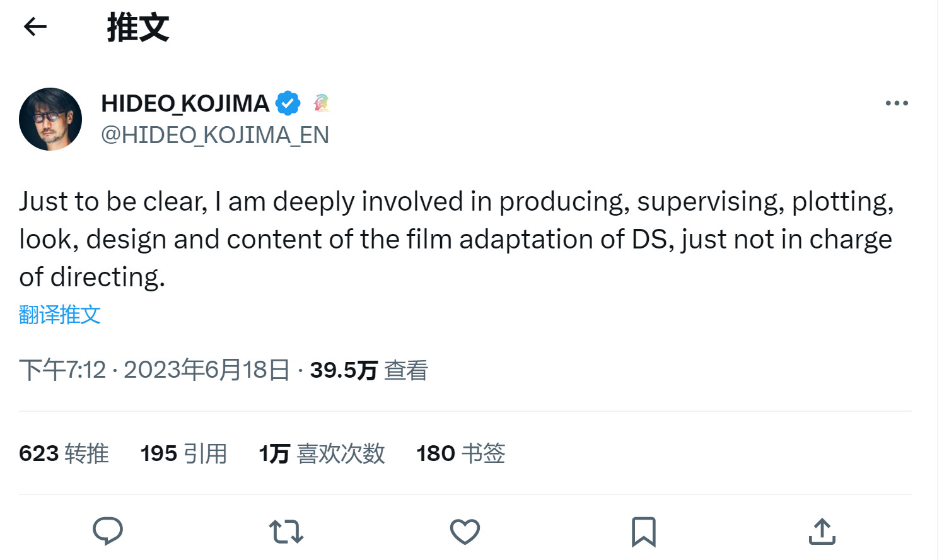This screenshot has height=560, width=949.
Task: Click the retweet arrows icon
Action: (286, 532)
